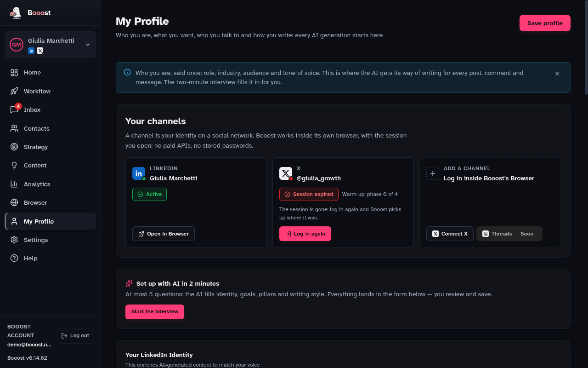Click Open in Browser for LinkedIn
The width and height of the screenshot is (588, 368).
(164, 234)
